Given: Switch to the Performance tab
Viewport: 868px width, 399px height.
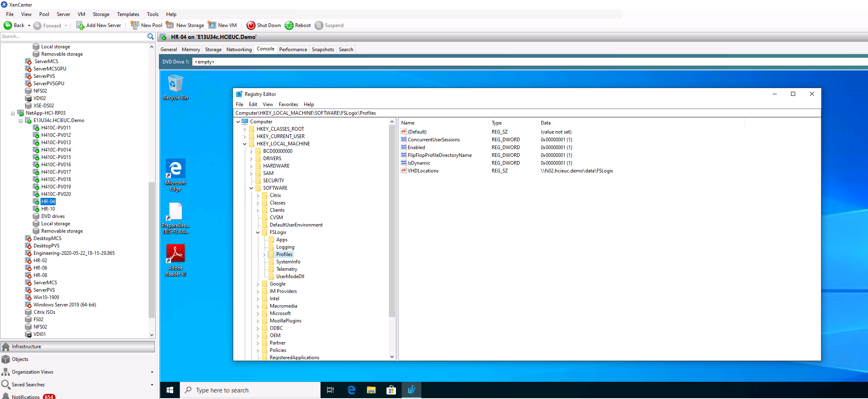Looking at the screenshot, I should pos(293,50).
